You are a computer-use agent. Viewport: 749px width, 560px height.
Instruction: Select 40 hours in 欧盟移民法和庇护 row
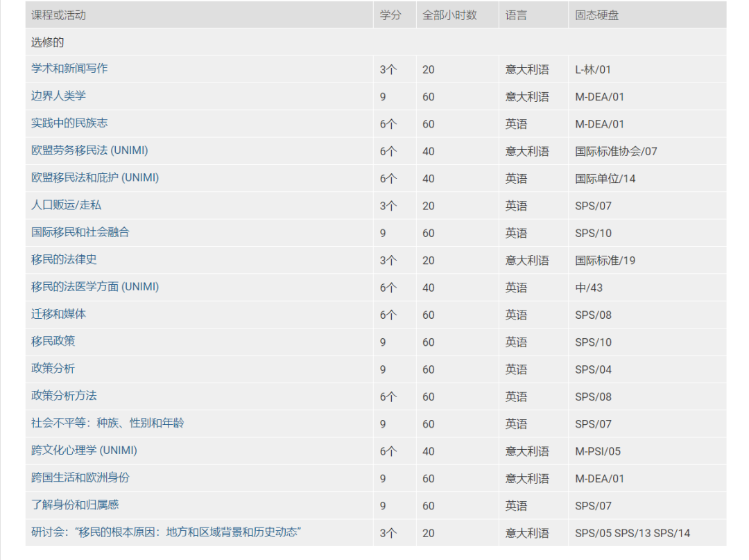click(429, 179)
